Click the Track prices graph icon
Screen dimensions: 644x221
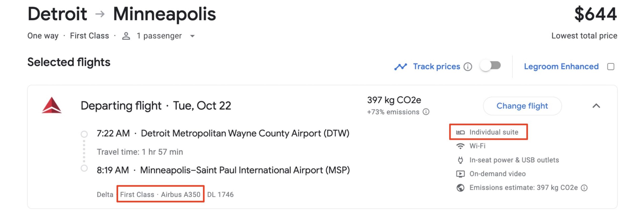tap(401, 66)
